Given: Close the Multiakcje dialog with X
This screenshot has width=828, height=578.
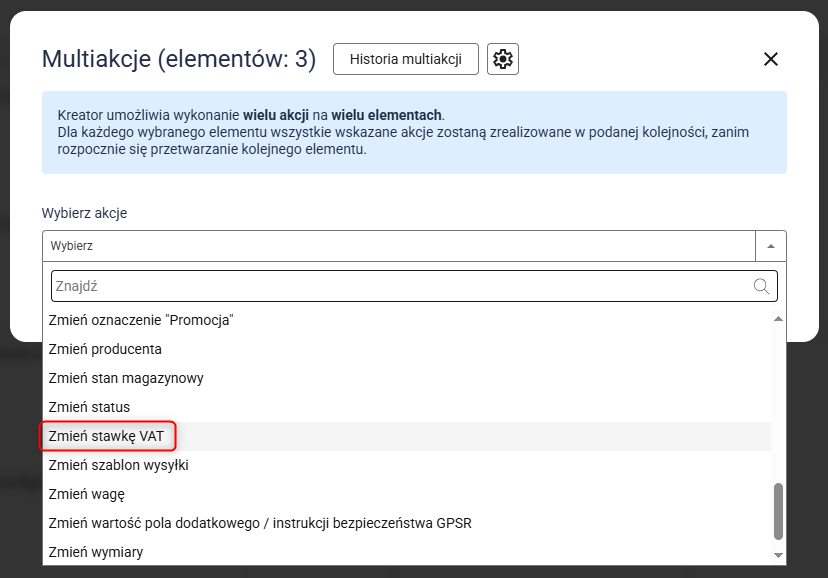Looking at the screenshot, I should click(x=770, y=59).
